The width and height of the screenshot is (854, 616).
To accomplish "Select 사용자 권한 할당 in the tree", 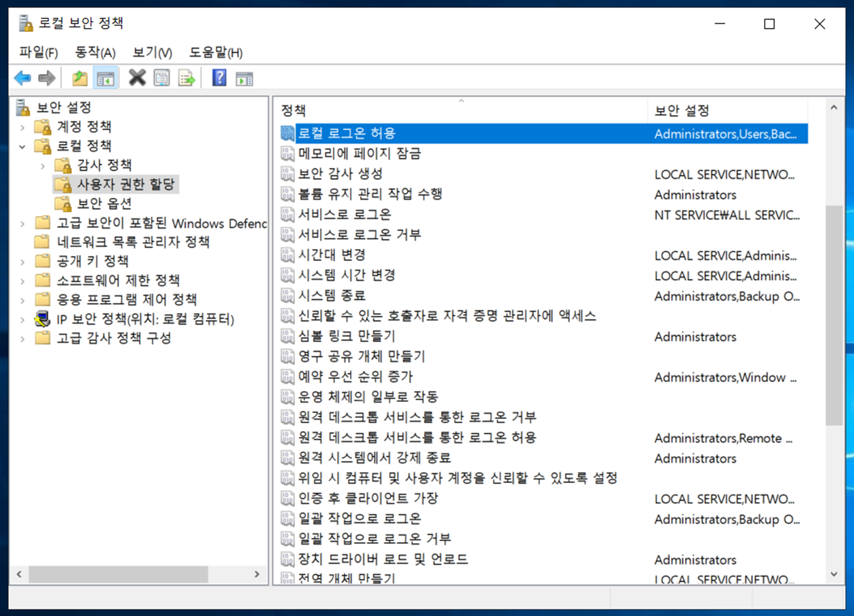I will (125, 185).
